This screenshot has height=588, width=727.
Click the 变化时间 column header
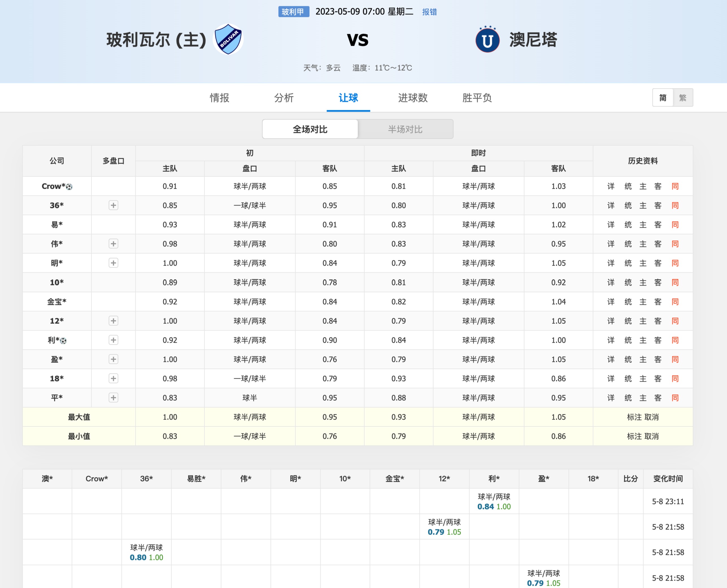click(x=668, y=479)
